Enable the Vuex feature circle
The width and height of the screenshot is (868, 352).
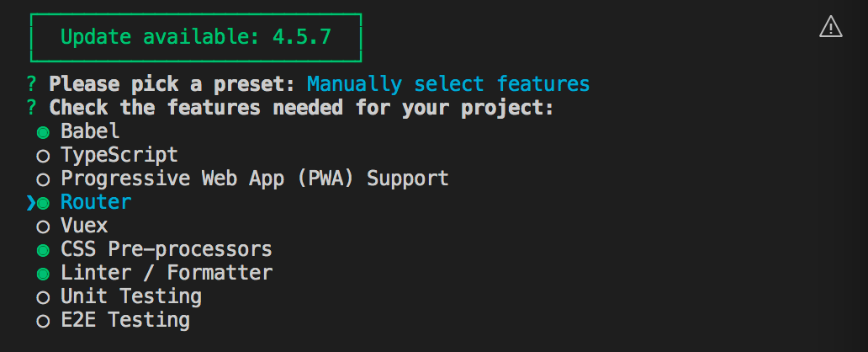coord(42,227)
